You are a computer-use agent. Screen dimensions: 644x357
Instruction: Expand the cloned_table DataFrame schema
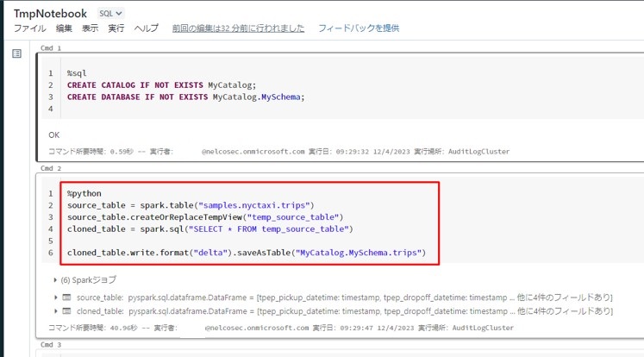[x=57, y=310]
